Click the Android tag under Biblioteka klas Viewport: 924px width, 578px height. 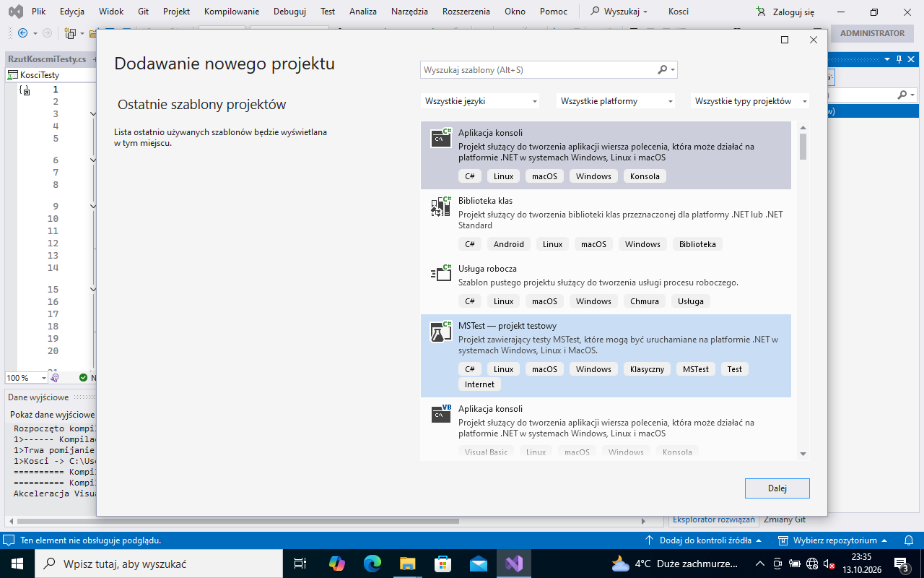509,244
